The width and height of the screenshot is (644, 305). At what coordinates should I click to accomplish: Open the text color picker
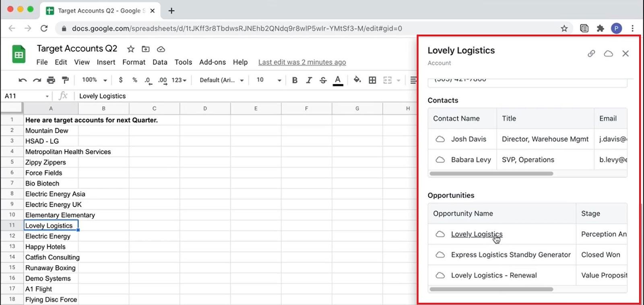click(x=338, y=80)
